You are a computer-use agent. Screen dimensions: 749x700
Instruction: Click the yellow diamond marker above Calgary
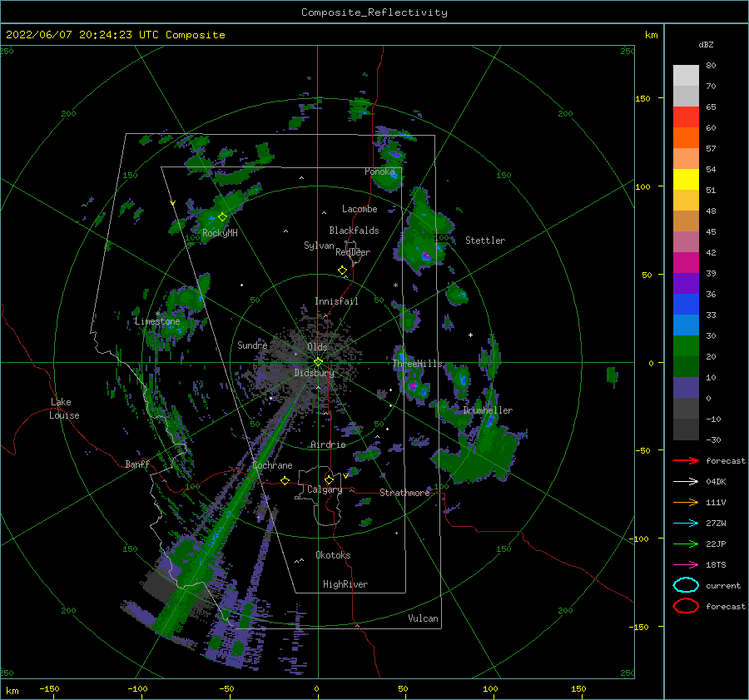point(329,479)
